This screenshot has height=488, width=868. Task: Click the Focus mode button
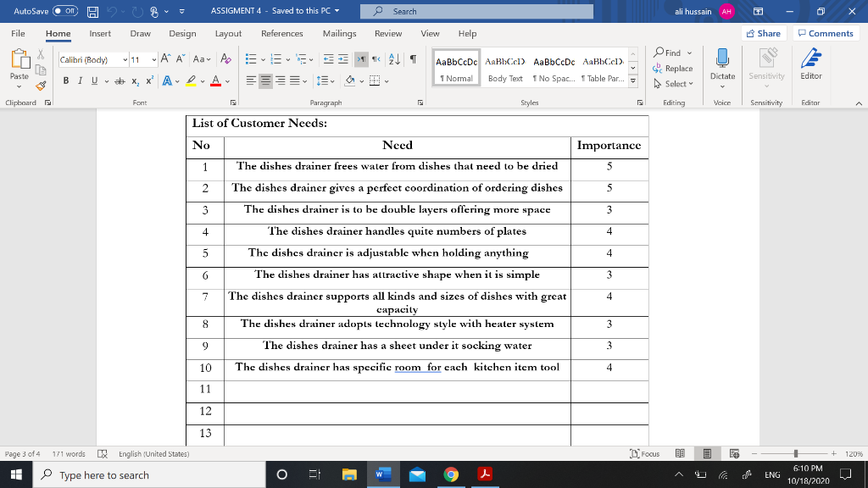pos(645,454)
